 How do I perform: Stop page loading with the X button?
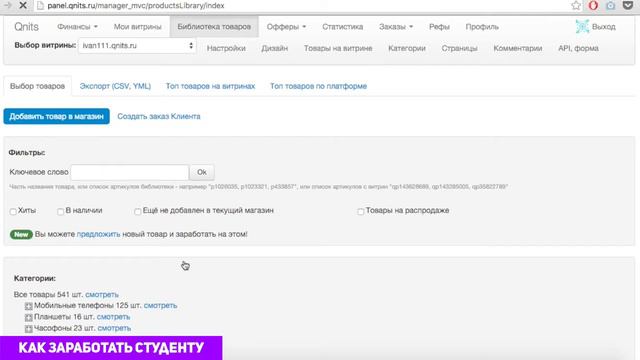tap(23, 5)
